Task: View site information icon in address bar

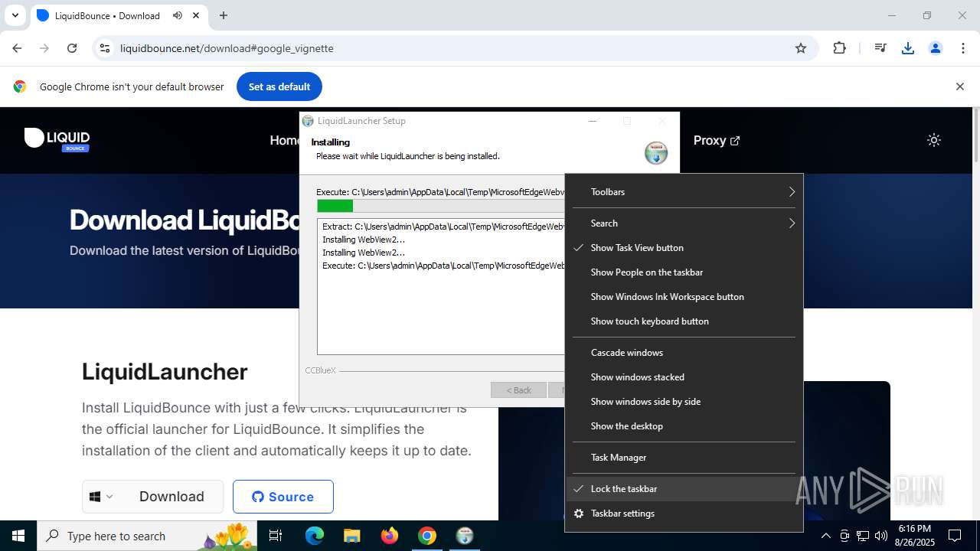Action: (x=105, y=48)
